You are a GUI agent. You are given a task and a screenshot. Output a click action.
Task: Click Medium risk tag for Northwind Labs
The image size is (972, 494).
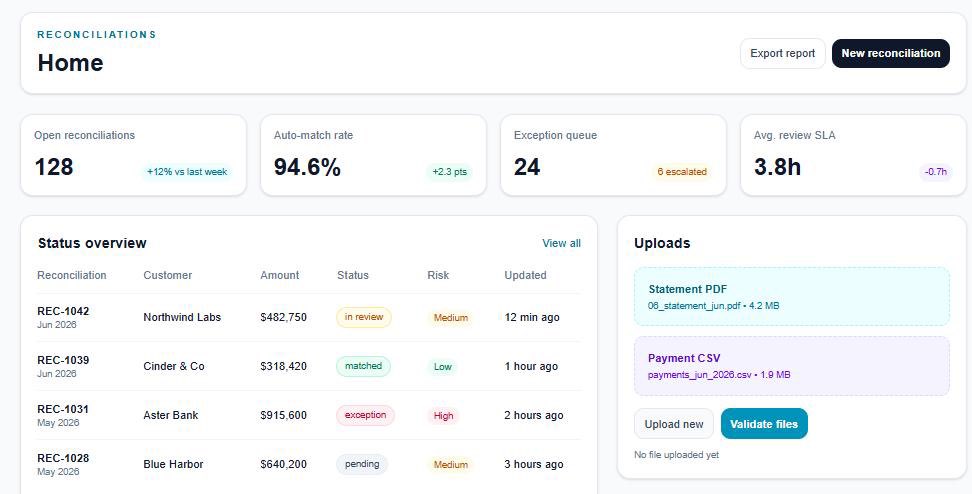point(451,317)
